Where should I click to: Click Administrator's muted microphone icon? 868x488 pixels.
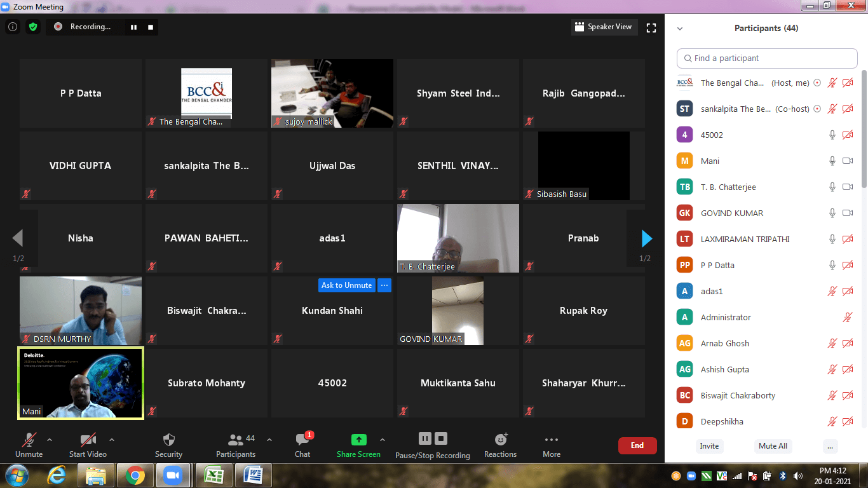(x=848, y=317)
